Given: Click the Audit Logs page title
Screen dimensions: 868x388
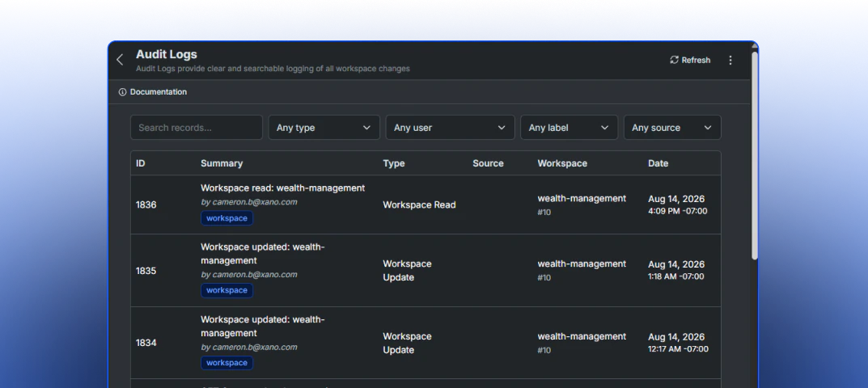Looking at the screenshot, I should [167, 54].
